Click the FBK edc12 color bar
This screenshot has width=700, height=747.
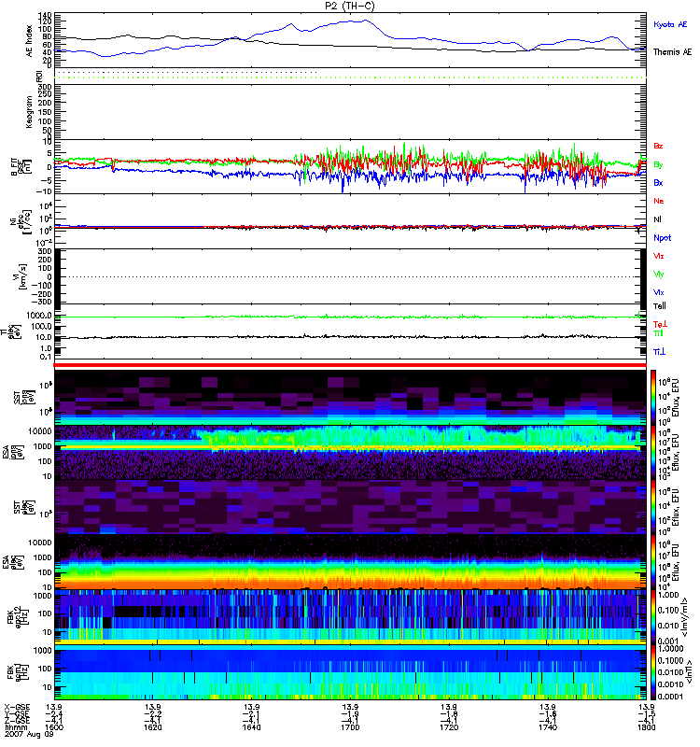[x=654, y=618]
